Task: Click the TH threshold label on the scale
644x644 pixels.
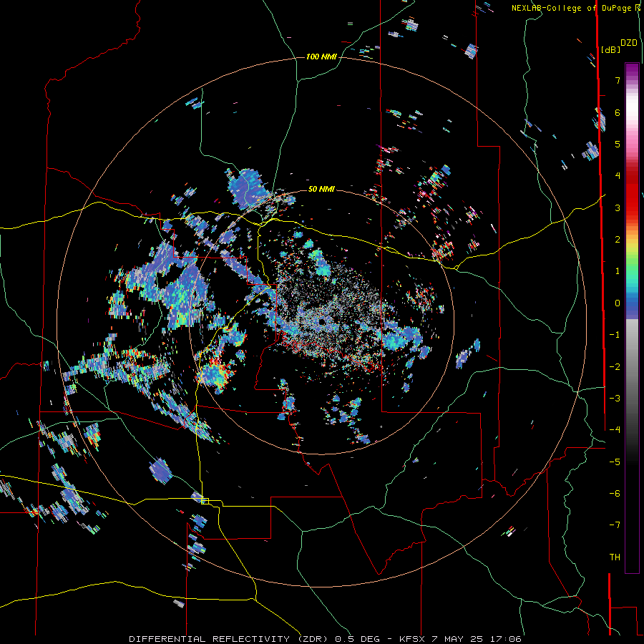Action: (x=615, y=557)
